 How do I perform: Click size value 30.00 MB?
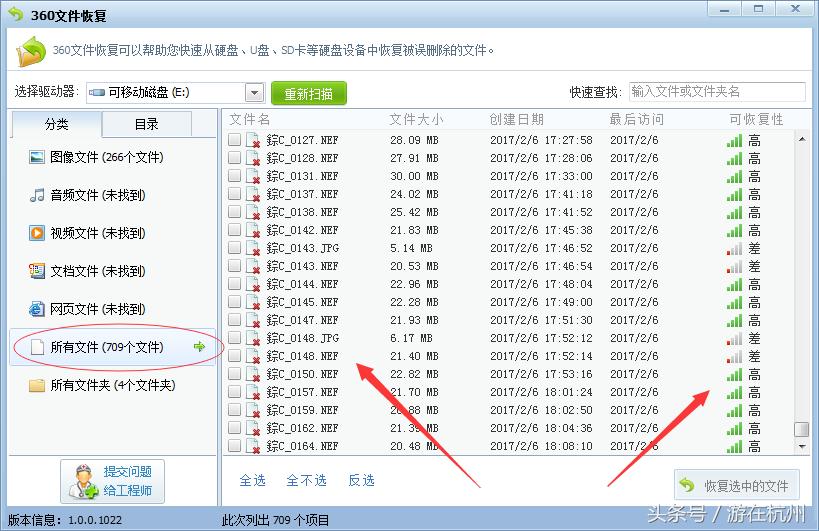tap(414, 176)
